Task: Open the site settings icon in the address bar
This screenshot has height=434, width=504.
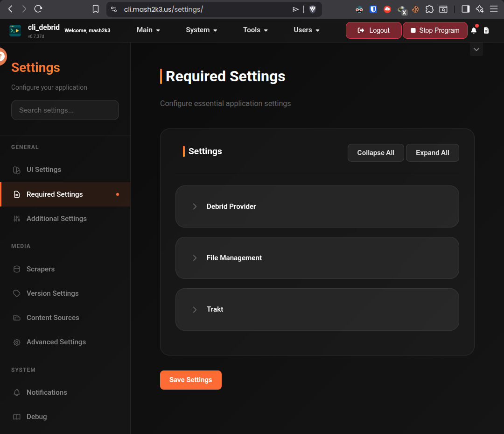Action: [x=114, y=9]
